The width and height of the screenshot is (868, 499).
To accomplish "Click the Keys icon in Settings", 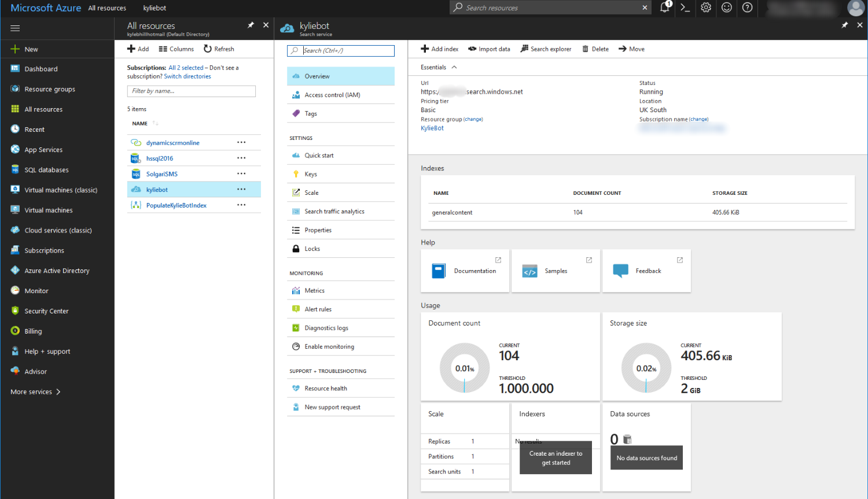I will [296, 174].
